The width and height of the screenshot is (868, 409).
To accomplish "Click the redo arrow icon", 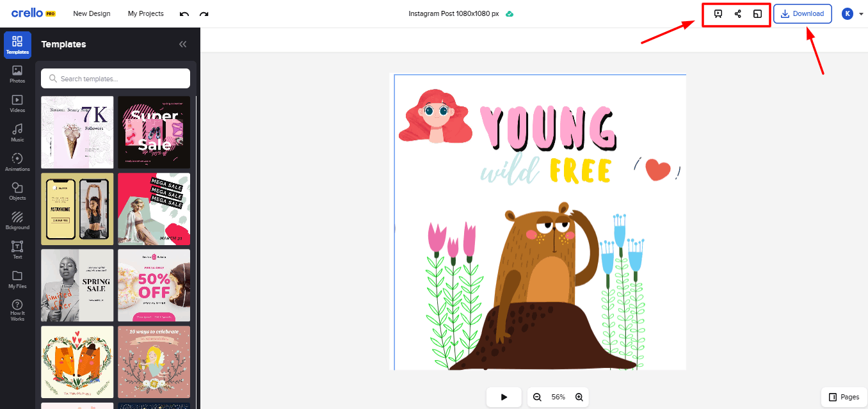I will (x=204, y=14).
